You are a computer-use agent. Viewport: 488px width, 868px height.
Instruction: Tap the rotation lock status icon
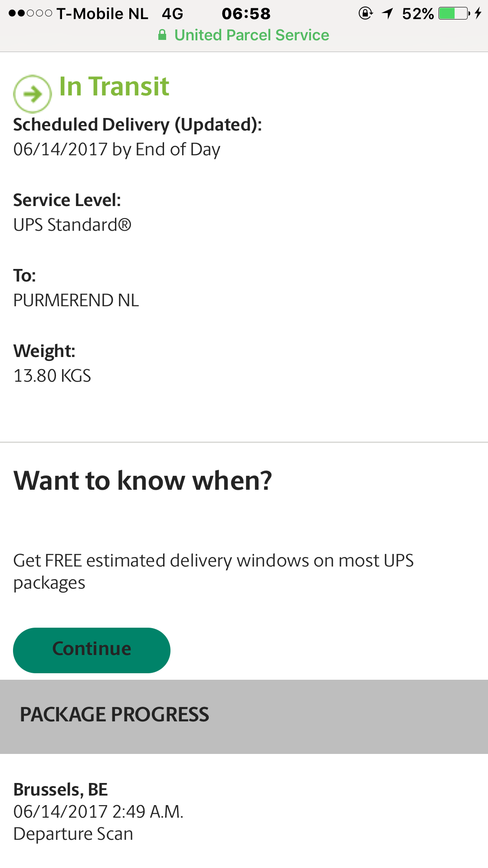pyautogui.click(x=365, y=14)
